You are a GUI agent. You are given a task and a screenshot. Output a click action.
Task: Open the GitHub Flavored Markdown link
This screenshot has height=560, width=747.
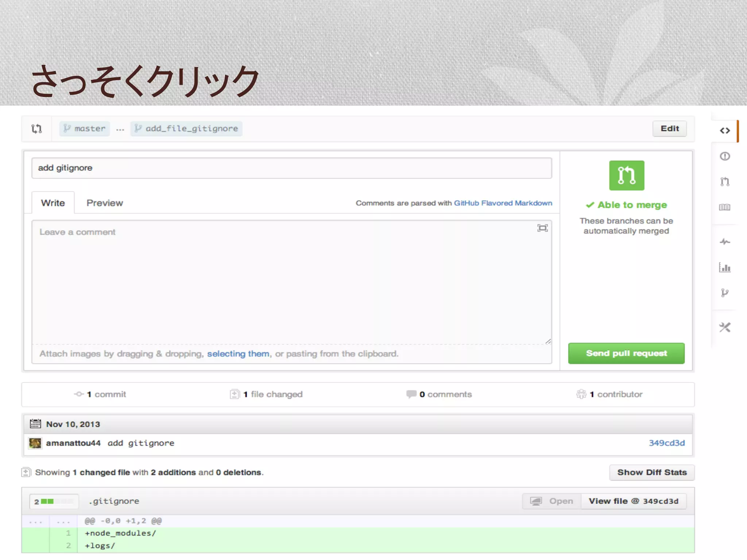(503, 203)
